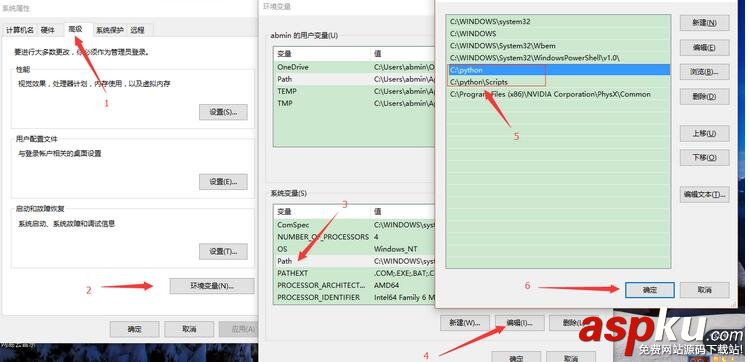Open 设置(T) for 启动和故障恢复
This screenshot has width=749, height=362.
tap(223, 251)
